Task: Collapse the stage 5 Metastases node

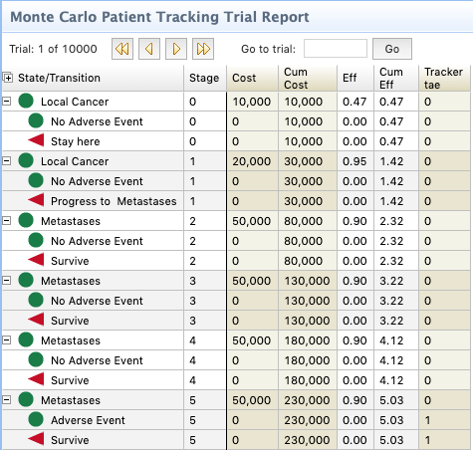Action: (x=7, y=399)
